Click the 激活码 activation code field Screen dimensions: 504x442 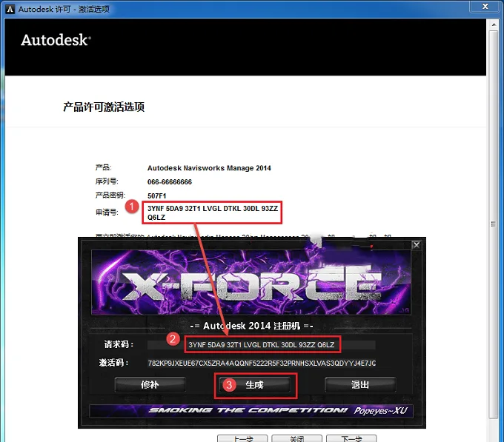pyautogui.click(x=262, y=363)
